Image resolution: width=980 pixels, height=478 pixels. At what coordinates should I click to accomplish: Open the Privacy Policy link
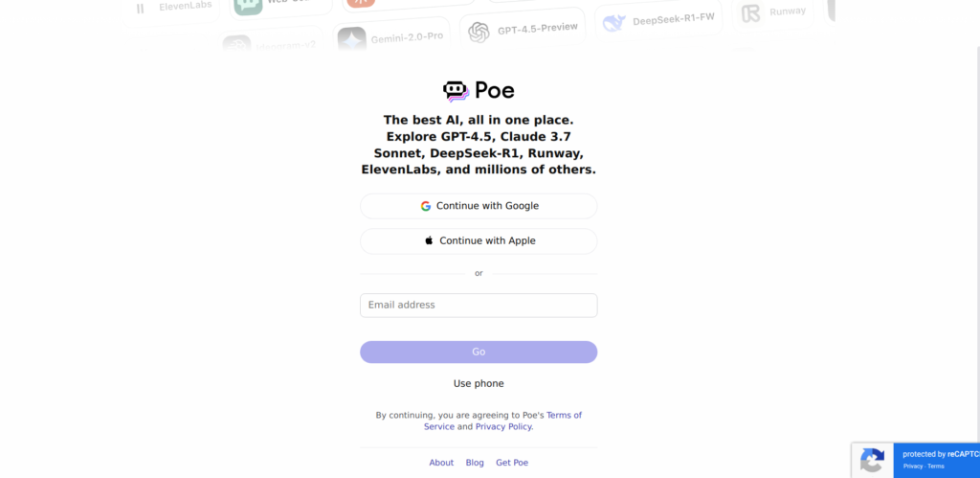(503, 426)
